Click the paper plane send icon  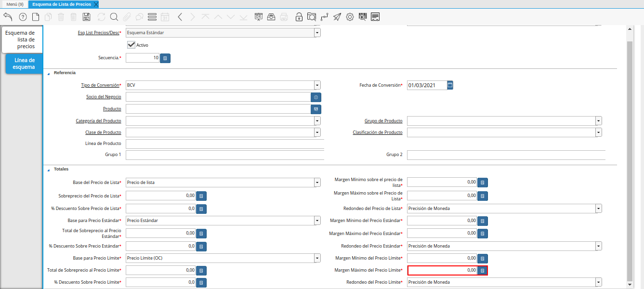click(x=337, y=17)
